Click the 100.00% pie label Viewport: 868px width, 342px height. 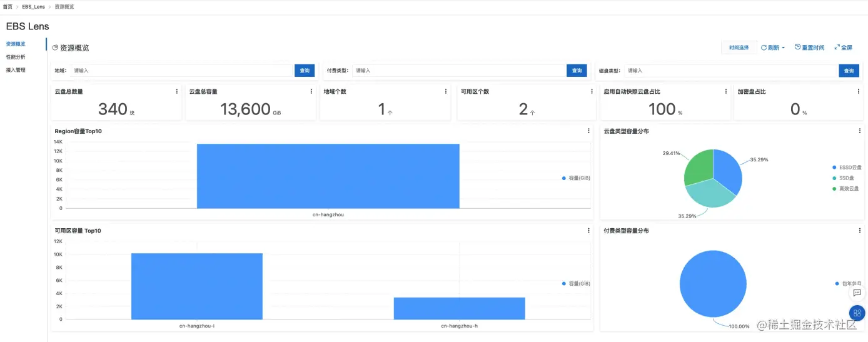(x=740, y=326)
